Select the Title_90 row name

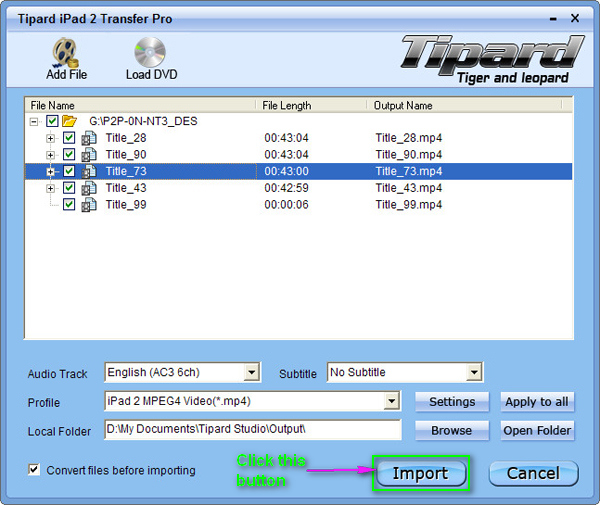[126, 155]
